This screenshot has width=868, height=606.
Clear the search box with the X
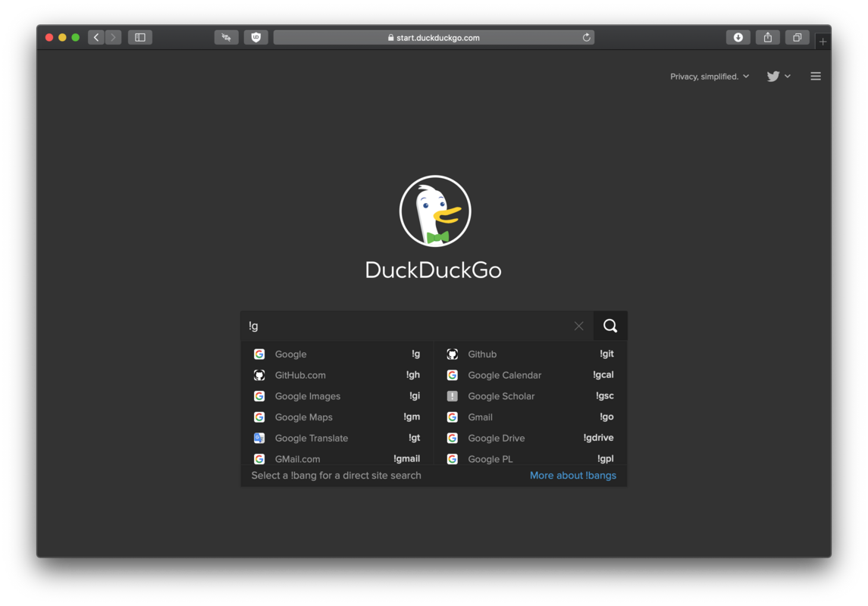pos(578,326)
